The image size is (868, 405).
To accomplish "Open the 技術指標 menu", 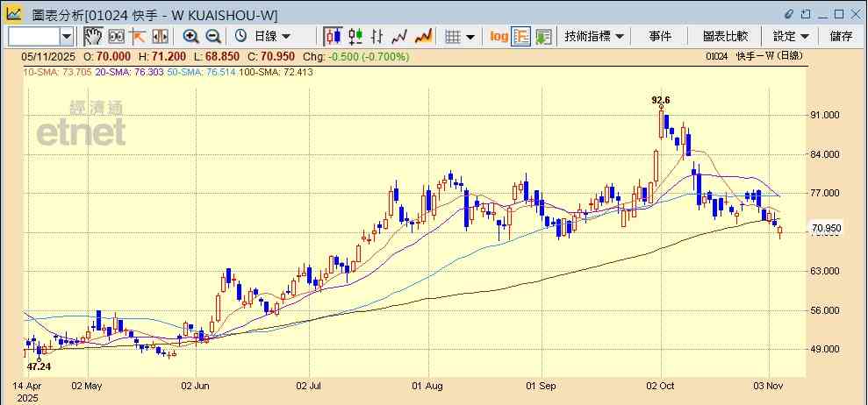I will [x=594, y=36].
